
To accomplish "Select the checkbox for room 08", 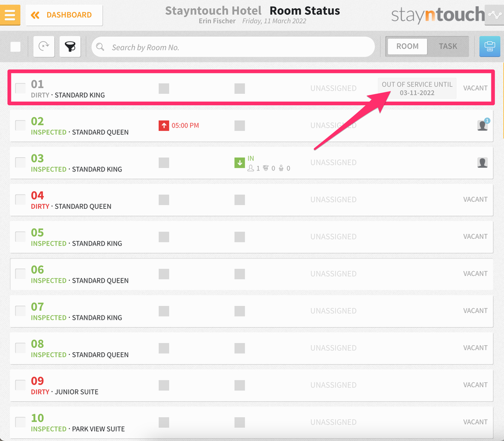I will point(20,348).
